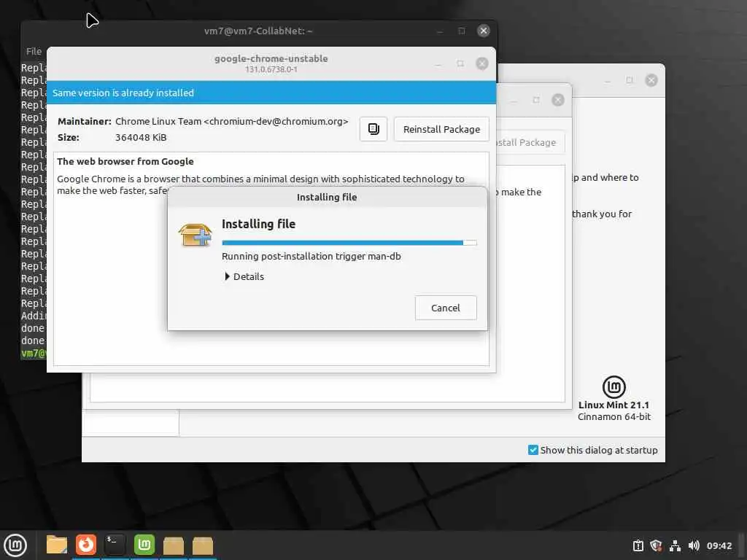Image resolution: width=747 pixels, height=560 pixels.
Task: Minimize the google-chrome-unstable window
Action: click(438, 64)
